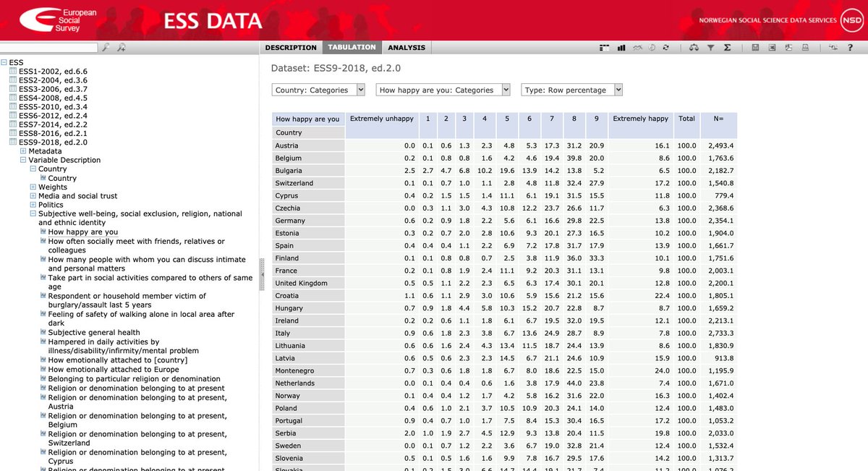Click the advanced search magnifier-plus icon
Screen dimensions: 868x471
tap(121, 48)
